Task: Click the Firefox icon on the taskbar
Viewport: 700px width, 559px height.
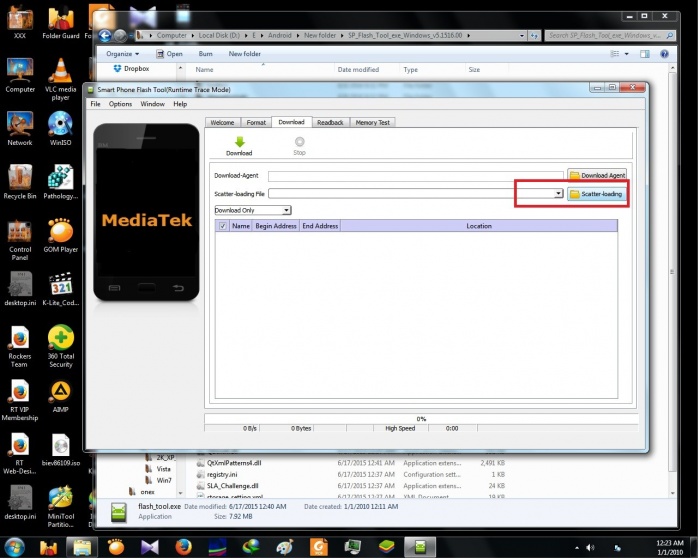Action: click(x=183, y=547)
